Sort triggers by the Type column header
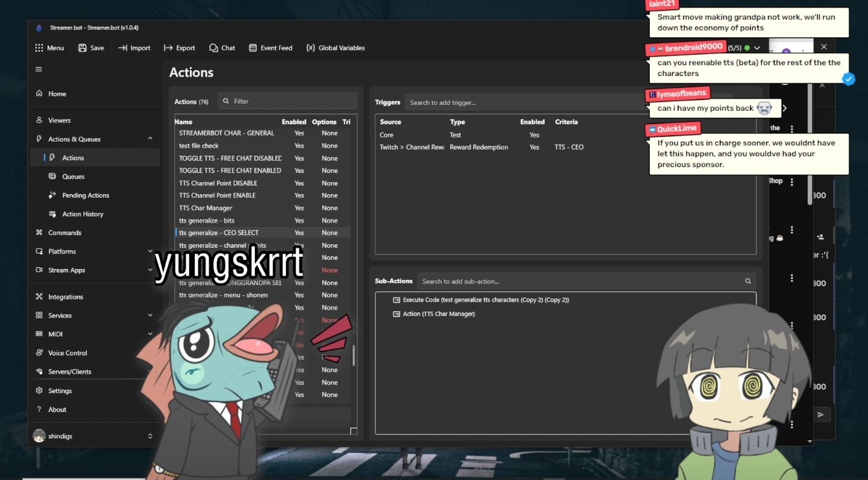 458,122
